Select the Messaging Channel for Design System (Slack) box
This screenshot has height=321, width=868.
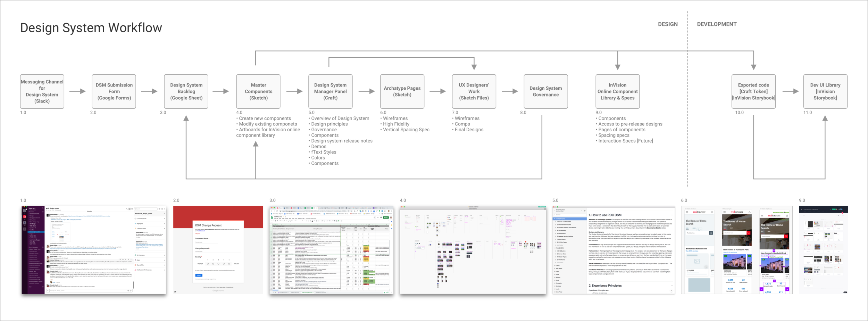[42, 91]
